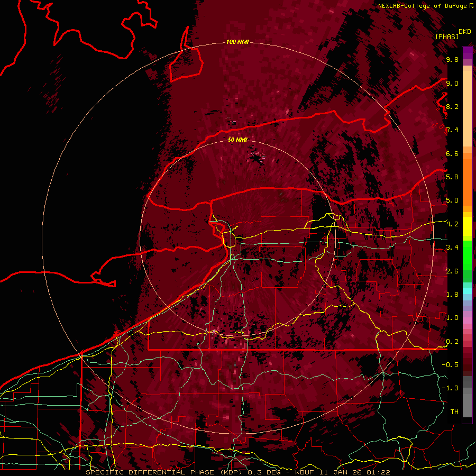Click the -1.3 value on color scale
The width and height of the screenshot is (476, 476).
click(x=450, y=388)
